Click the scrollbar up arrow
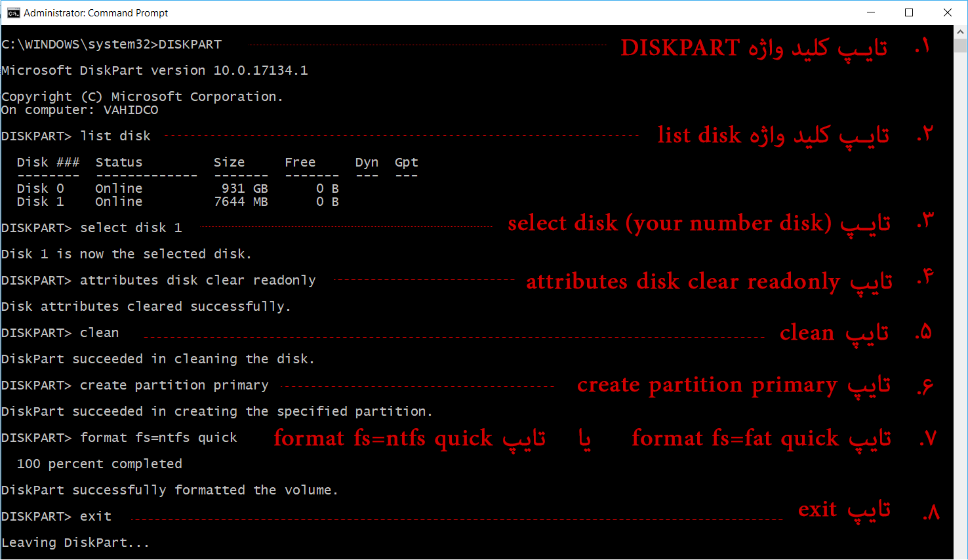The width and height of the screenshot is (968, 560). (x=960, y=31)
